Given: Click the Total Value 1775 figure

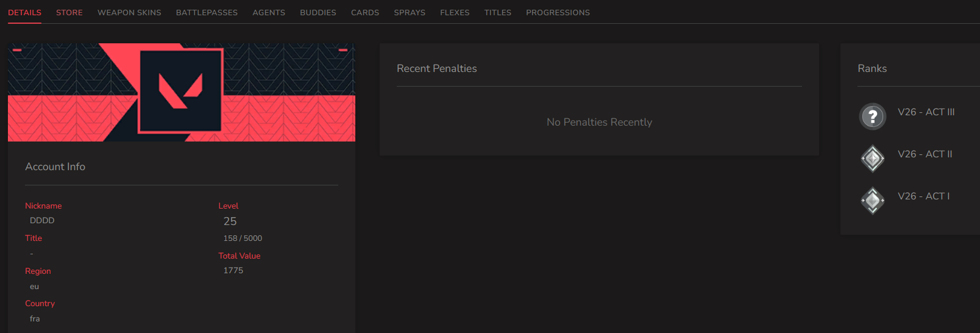Looking at the screenshot, I should click(x=233, y=270).
